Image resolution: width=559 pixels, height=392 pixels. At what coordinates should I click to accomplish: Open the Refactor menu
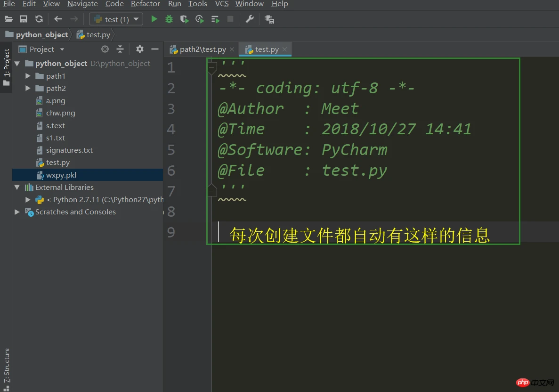coord(145,4)
